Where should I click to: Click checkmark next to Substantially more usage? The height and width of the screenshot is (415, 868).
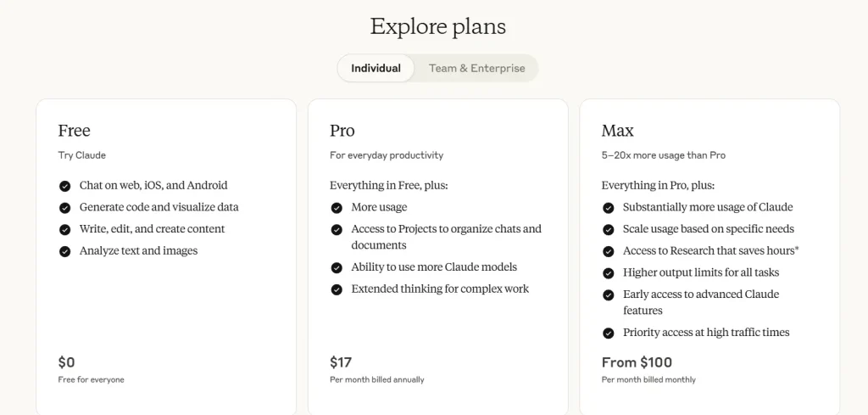[x=609, y=208]
